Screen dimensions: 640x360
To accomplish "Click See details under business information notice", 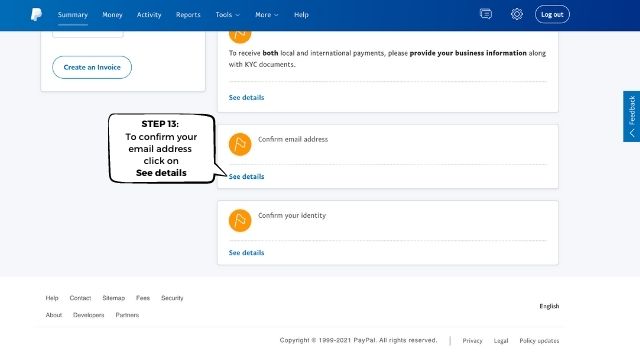I will tap(246, 98).
